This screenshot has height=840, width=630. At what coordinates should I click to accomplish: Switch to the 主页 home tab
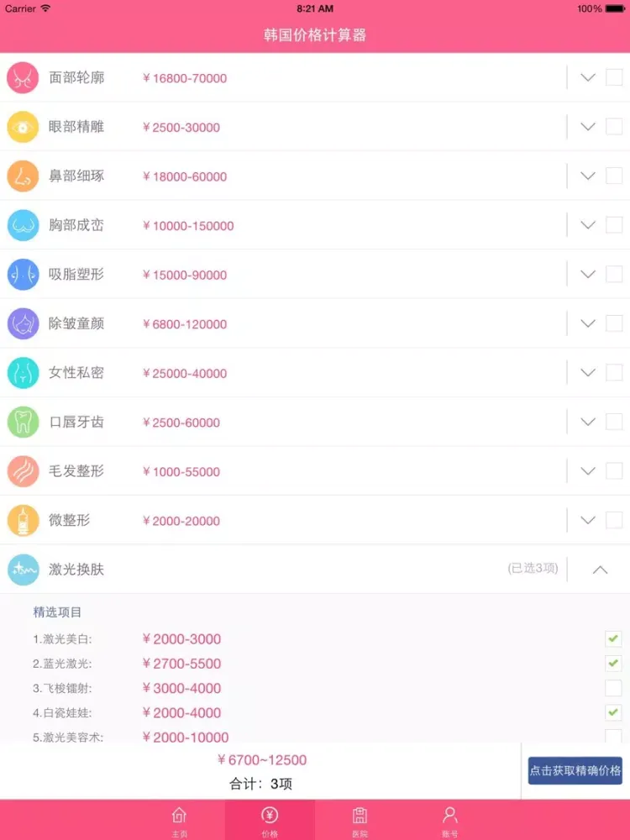(x=180, y=822)
